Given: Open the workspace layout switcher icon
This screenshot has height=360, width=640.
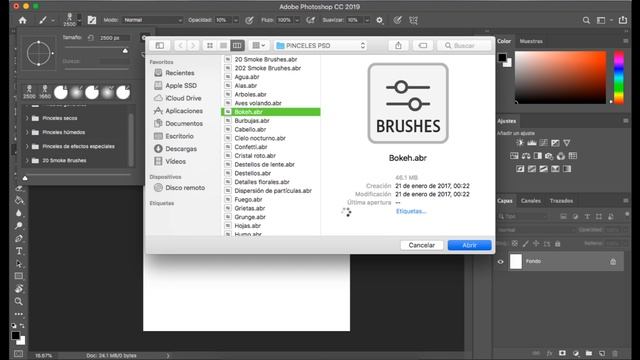Looking at the screenshot, I should click(601, 20).
